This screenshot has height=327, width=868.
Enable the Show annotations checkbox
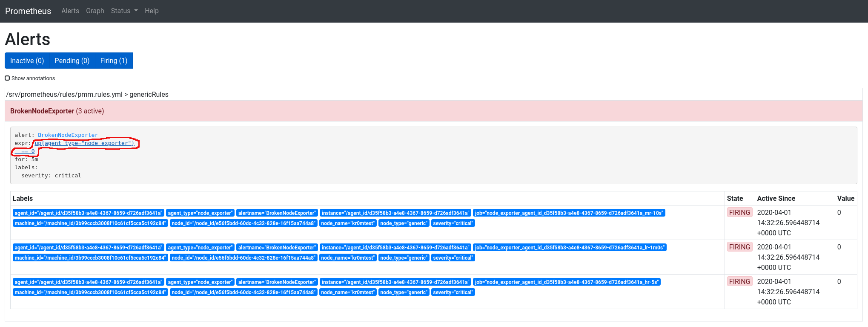pos(7,78)
